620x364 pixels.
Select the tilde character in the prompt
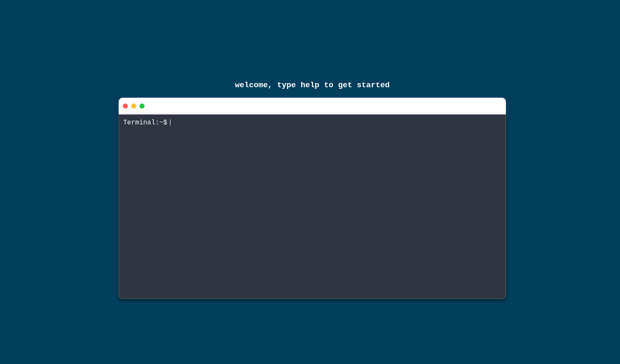[x=161, y=122]
